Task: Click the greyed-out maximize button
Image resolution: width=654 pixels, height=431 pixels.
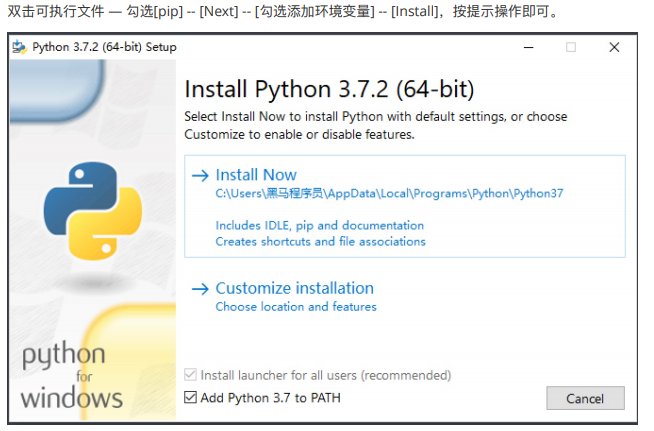Action: pyautogui.click(x=571, y=47)
